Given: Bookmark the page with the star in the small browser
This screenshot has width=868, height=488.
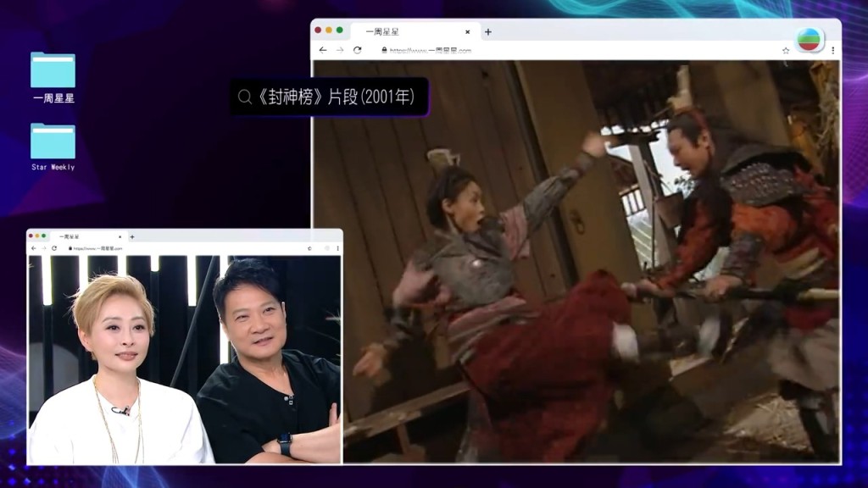Looking at the screenshot, I should tap(309, 248).
